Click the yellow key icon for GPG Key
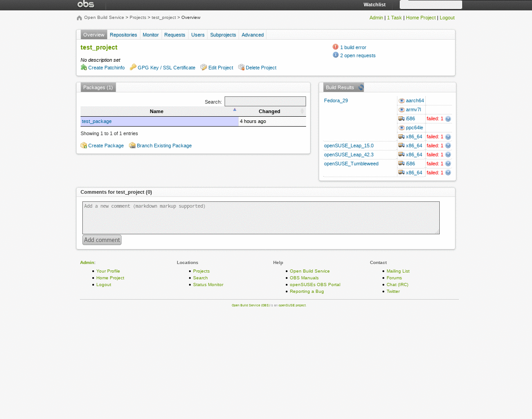This screenshot has width=532, height=419. [133, 68]
